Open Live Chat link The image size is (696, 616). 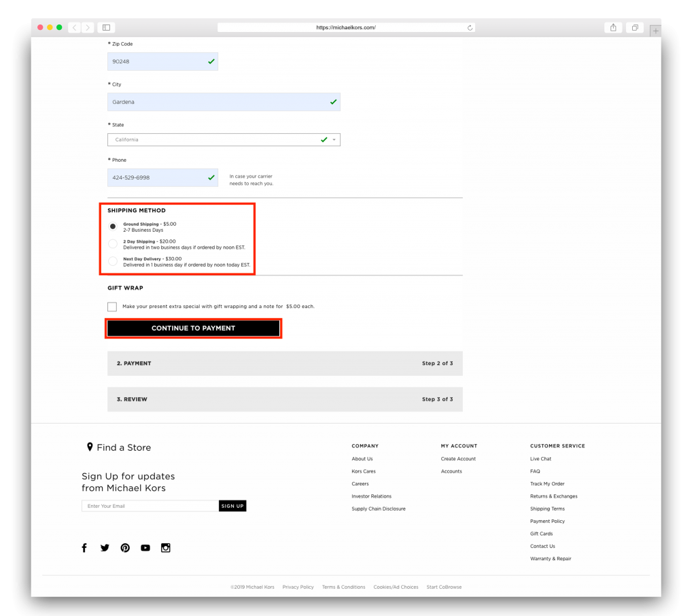click(540, 459)
